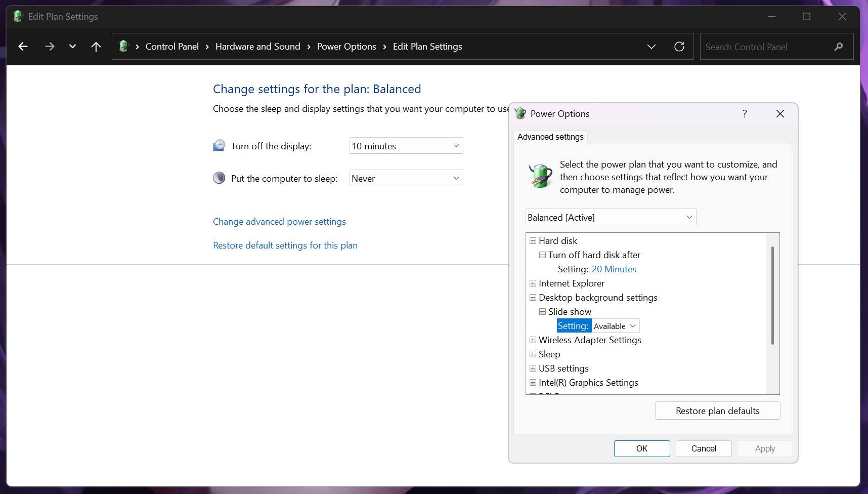
Task: Select the USB settings tree label
Action: pyautogui.click(x=563, y=368)
